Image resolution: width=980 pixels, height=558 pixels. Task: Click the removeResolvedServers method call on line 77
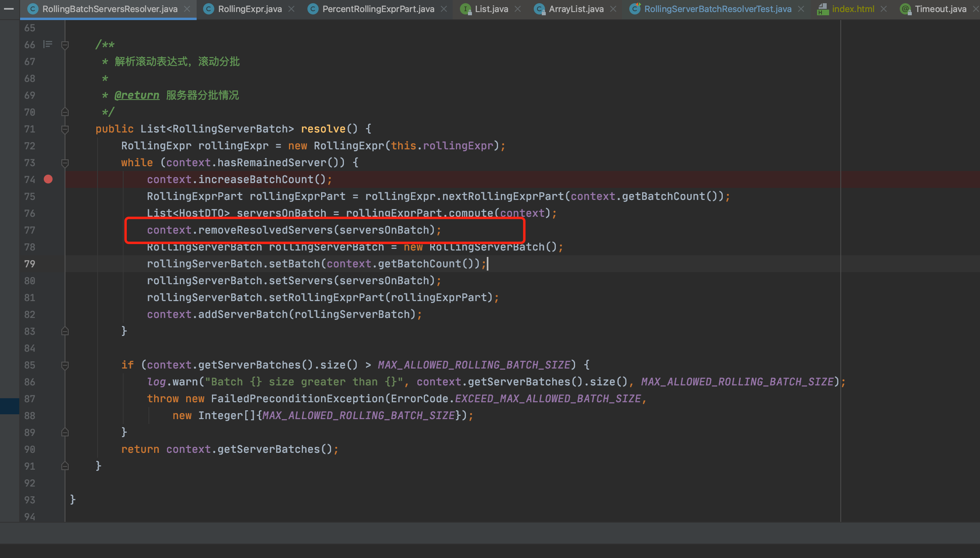point(265,230)
